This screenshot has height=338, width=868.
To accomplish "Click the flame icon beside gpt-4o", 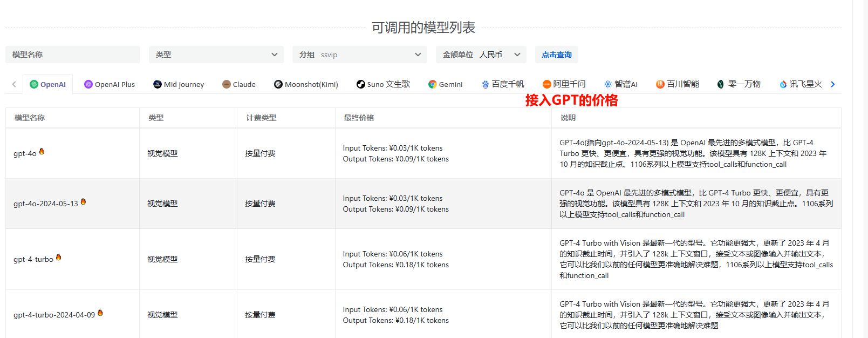I will point(42,152).
